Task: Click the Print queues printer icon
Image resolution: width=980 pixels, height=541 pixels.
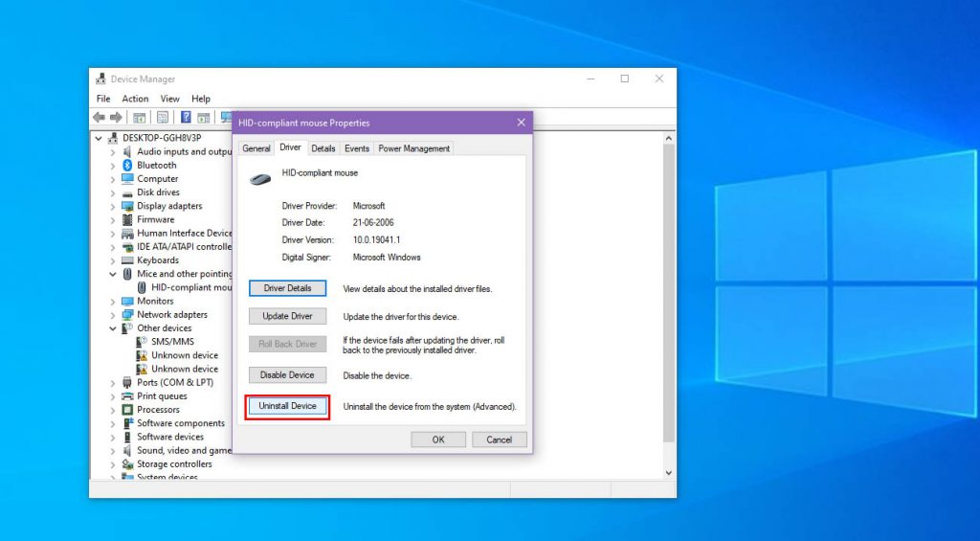Action: (127, 396)
